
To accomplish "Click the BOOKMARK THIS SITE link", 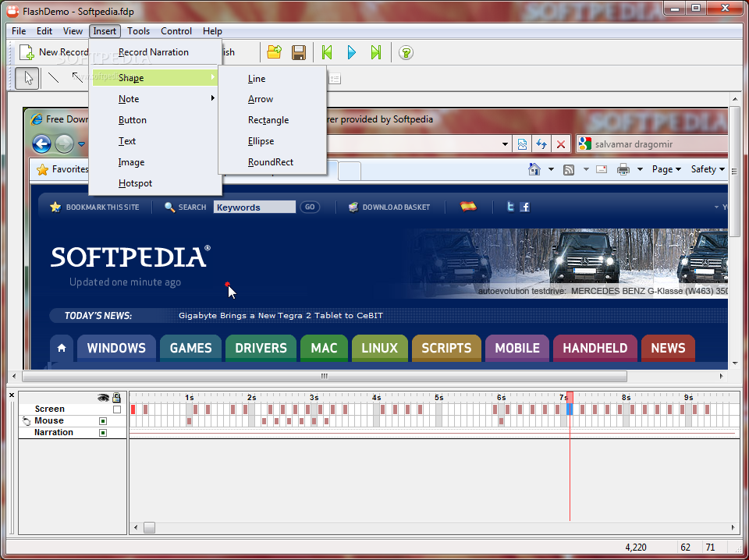I will pos(102,207).
